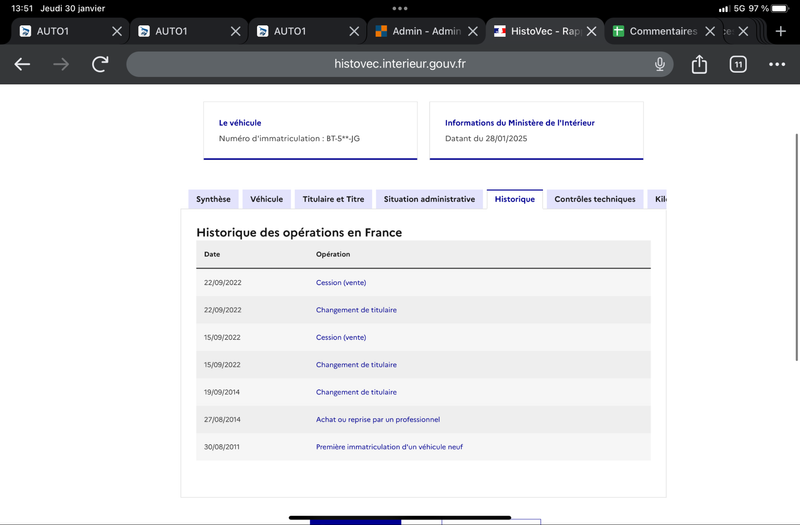800x525 pixels.
Task: Click the Numéro d'immatriculation BT-5**-JG text
Action: (289, 138)
